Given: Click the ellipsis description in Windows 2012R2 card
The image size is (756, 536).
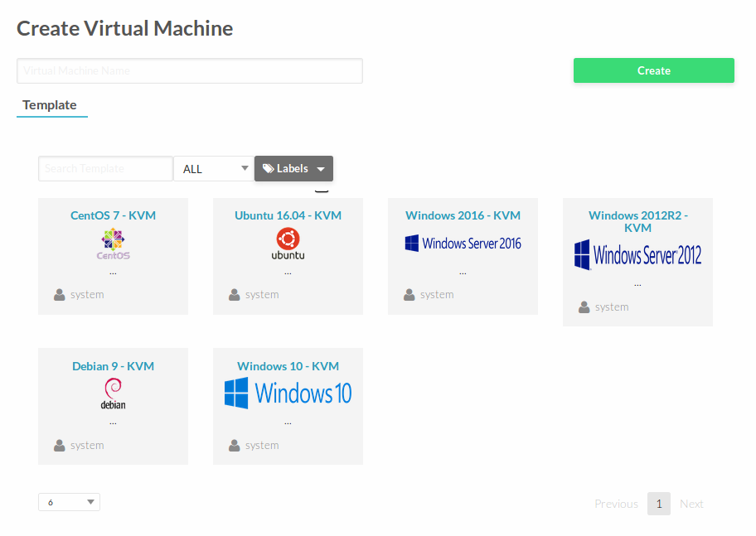Looking at the screenshot, I should click(x=637, y=285).
